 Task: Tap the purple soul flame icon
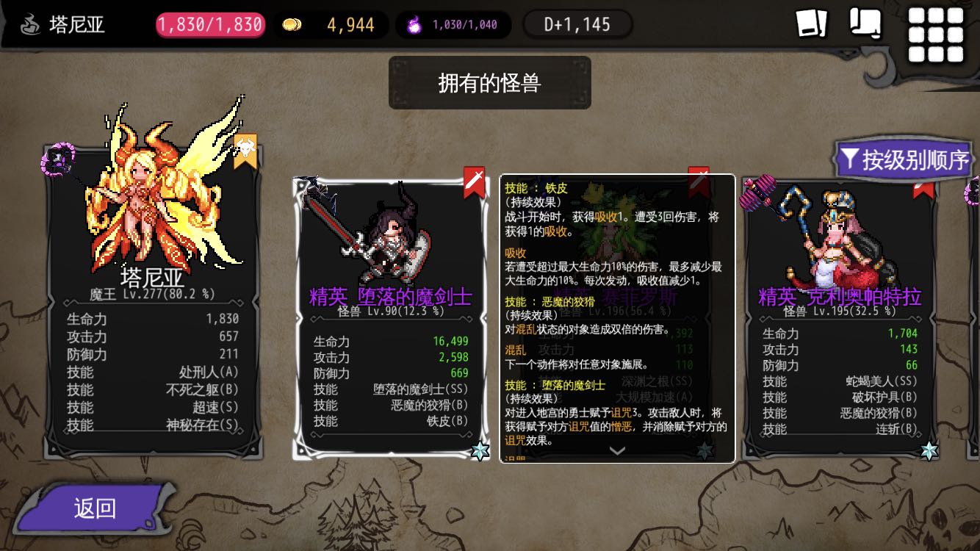point(414,25)
